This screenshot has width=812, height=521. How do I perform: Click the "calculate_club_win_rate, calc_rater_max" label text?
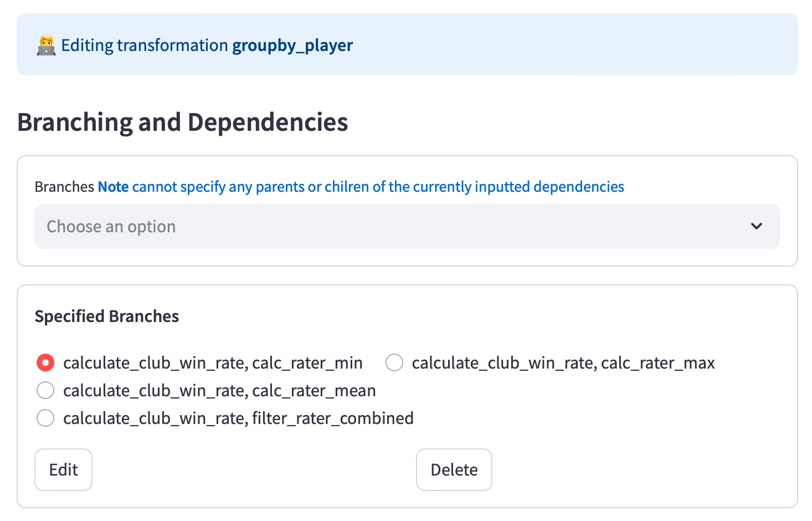563,362
